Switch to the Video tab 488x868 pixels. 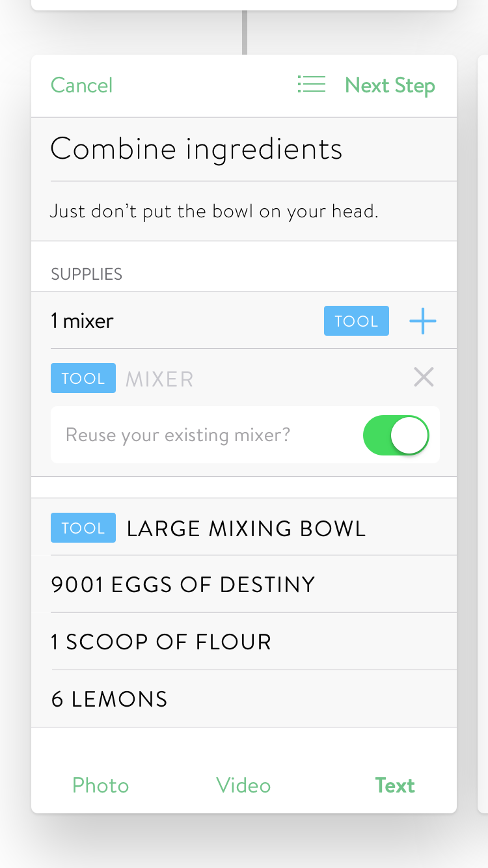tap(243, 785)
